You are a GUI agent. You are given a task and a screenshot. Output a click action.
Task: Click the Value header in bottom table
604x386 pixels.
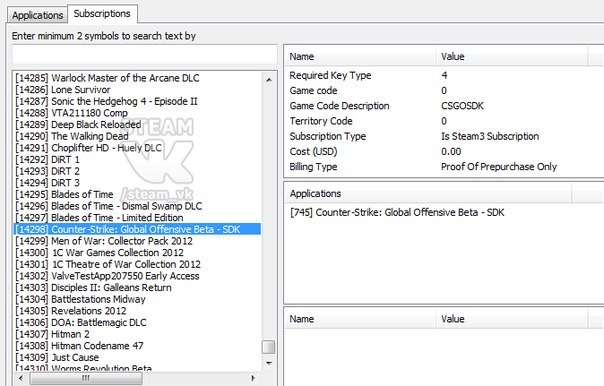coord(512,319)
